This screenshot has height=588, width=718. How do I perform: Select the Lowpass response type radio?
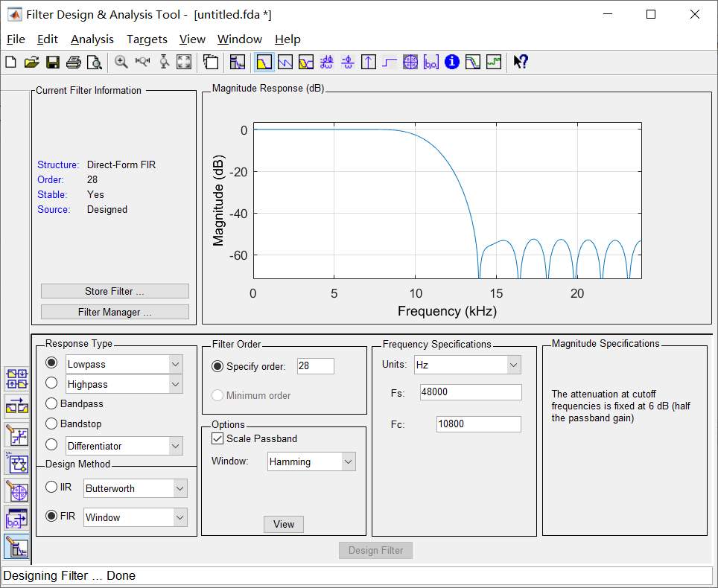(51, 363)
